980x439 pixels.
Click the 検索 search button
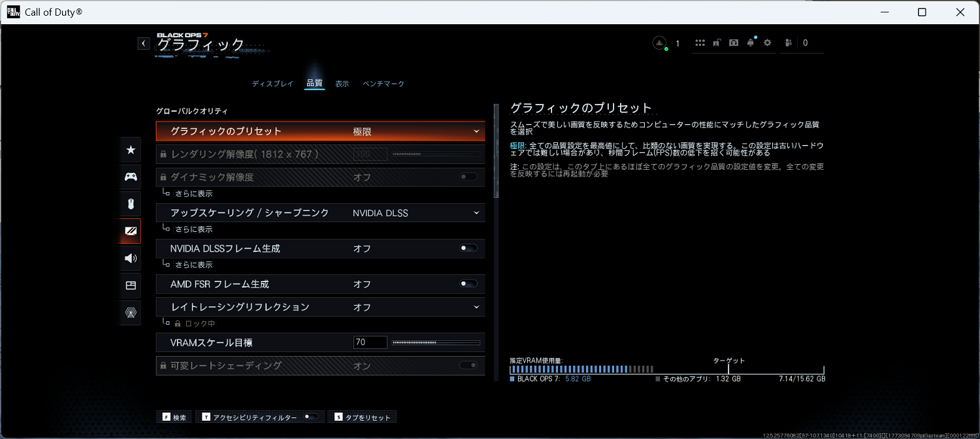coord(174,417)
